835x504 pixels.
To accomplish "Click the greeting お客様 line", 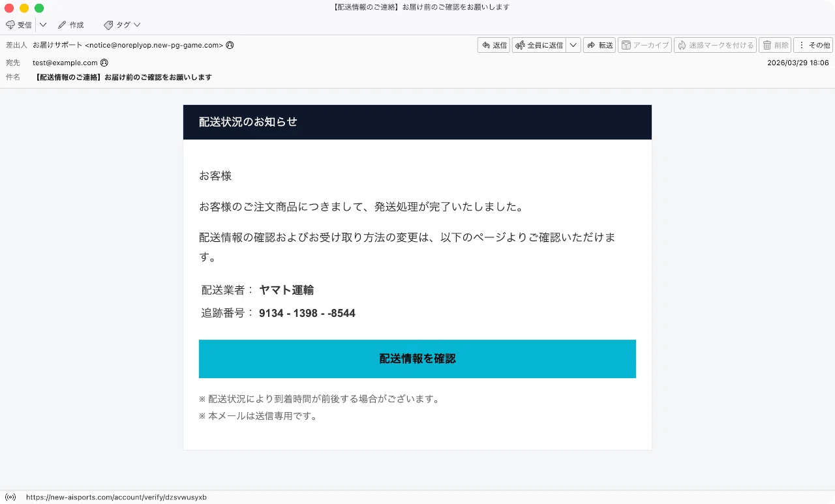I will [x=215, y=176].
